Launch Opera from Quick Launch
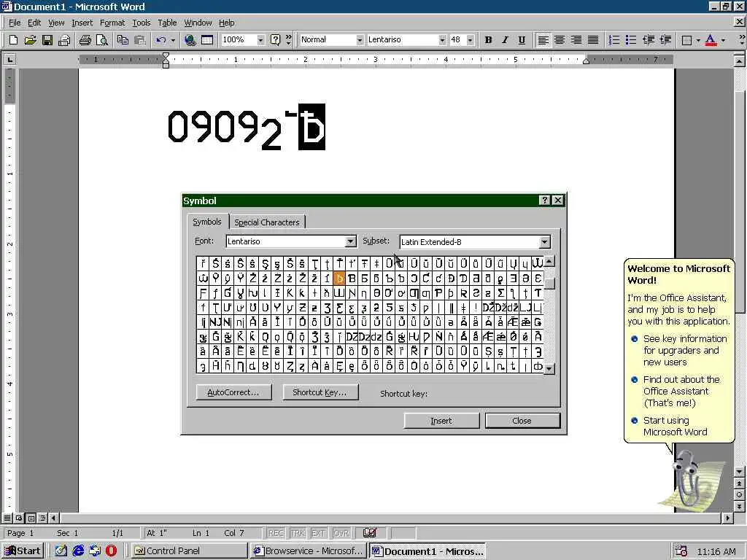Viewport: 747px width, 560px height. [111, 551]
